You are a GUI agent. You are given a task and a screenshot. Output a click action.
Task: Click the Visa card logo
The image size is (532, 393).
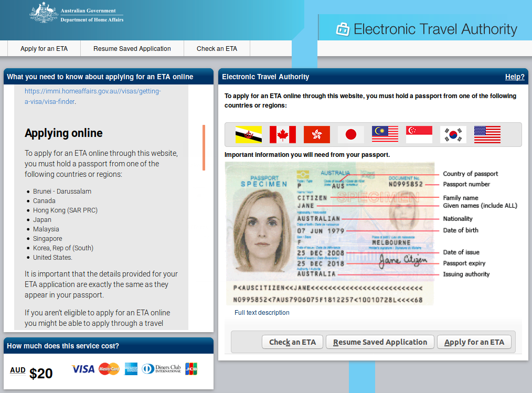[x=83, y=369]
